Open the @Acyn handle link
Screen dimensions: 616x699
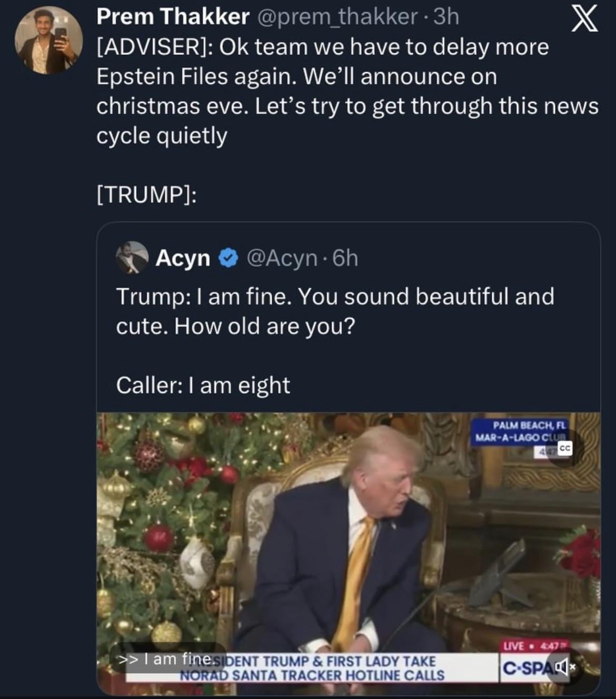tap(281, 258)
